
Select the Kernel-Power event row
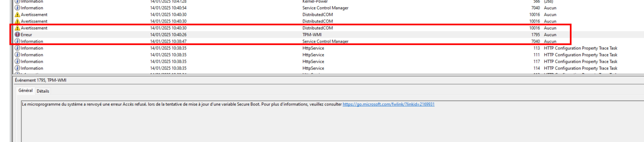(x=315, y=2)
